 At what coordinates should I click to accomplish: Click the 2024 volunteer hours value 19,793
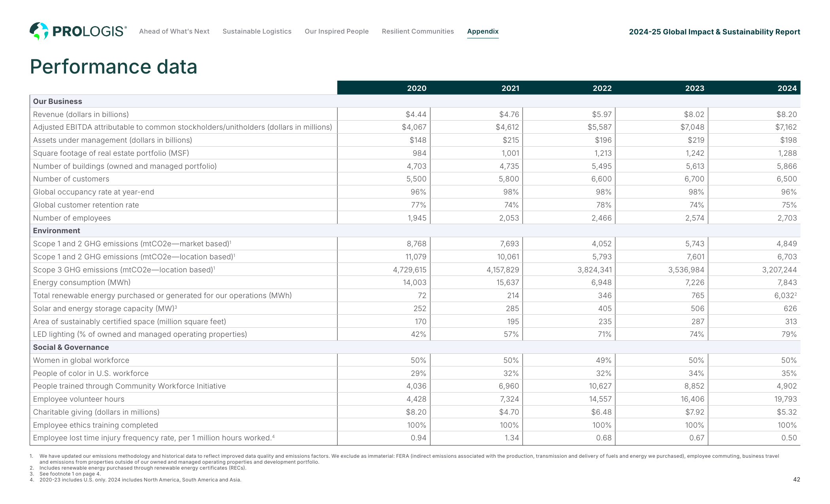pyautogui.click(x=786, y=399)
